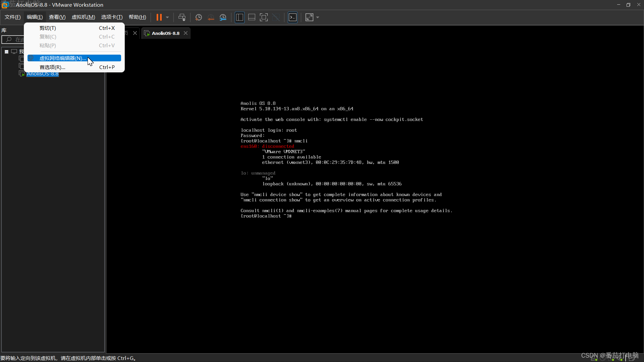Select 虚拟网络编辑器(N)... menu entry

74,58
